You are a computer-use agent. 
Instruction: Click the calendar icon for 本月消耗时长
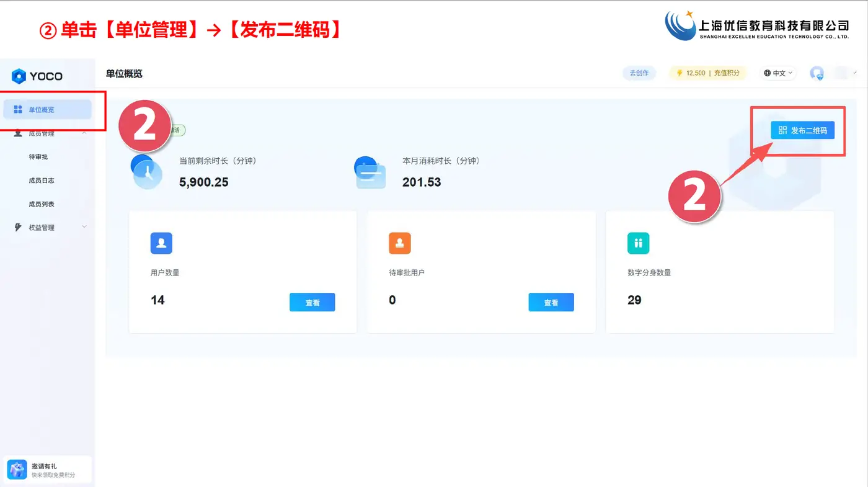(370, 172)
